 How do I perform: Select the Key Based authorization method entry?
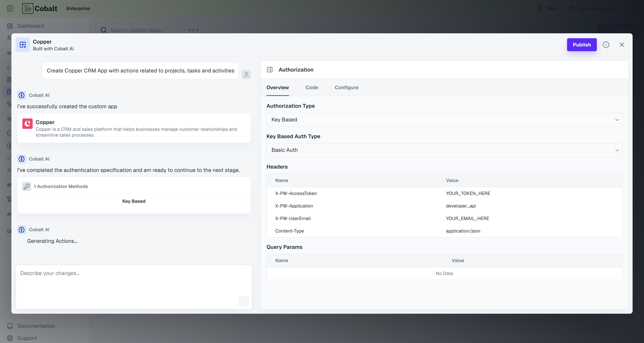pyautogui.click(x=134, y=201)
